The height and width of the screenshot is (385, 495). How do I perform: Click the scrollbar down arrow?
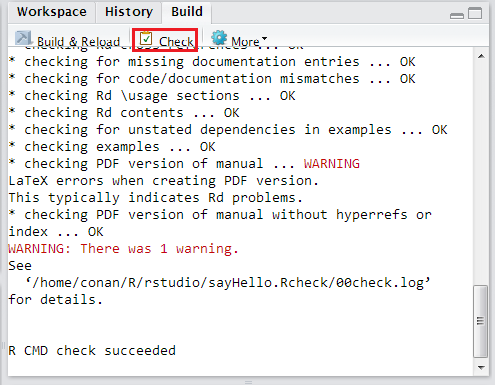[x=481, y=367]
